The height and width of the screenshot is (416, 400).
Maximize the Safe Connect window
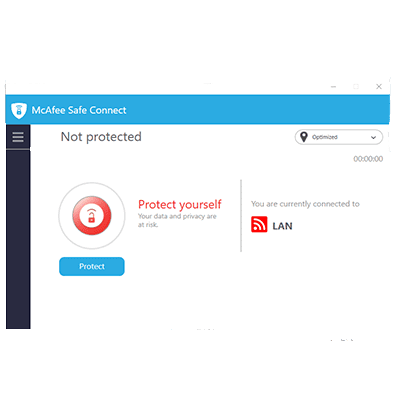356,87
